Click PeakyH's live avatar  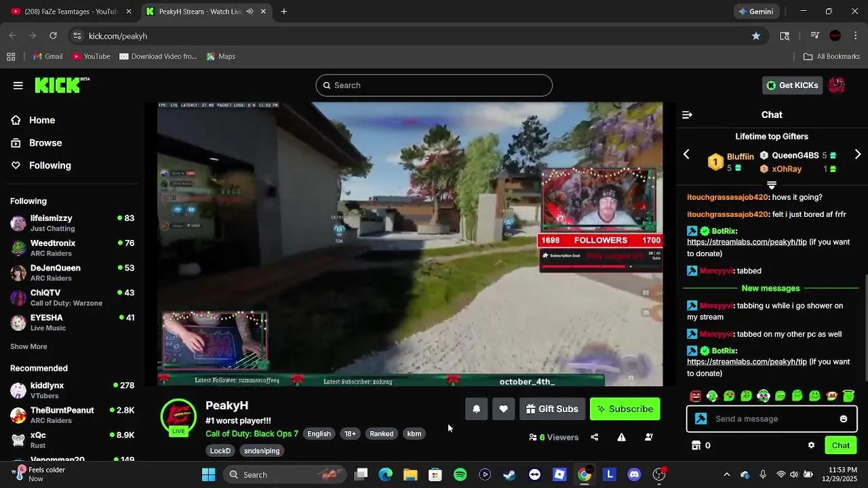[x=178, y=416]
